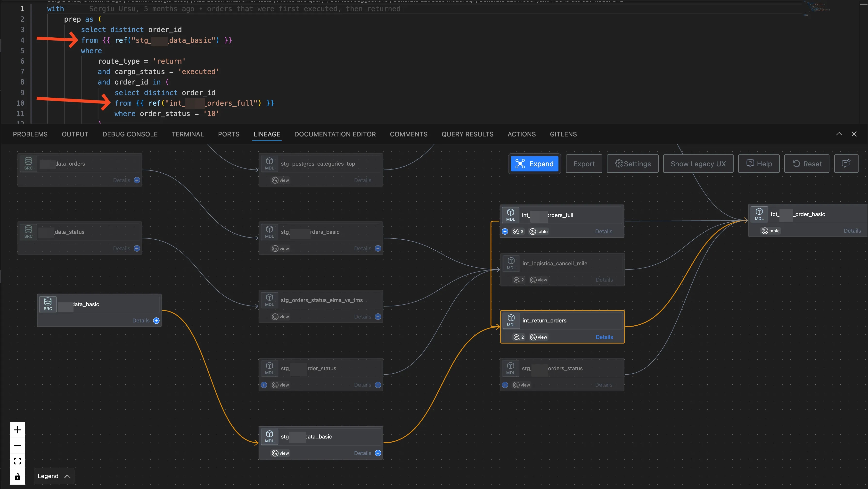Image resolution: width=868 pixels, height=489 pixels.
Task: Click SRC icon of data_basic source
Action: 48,304
